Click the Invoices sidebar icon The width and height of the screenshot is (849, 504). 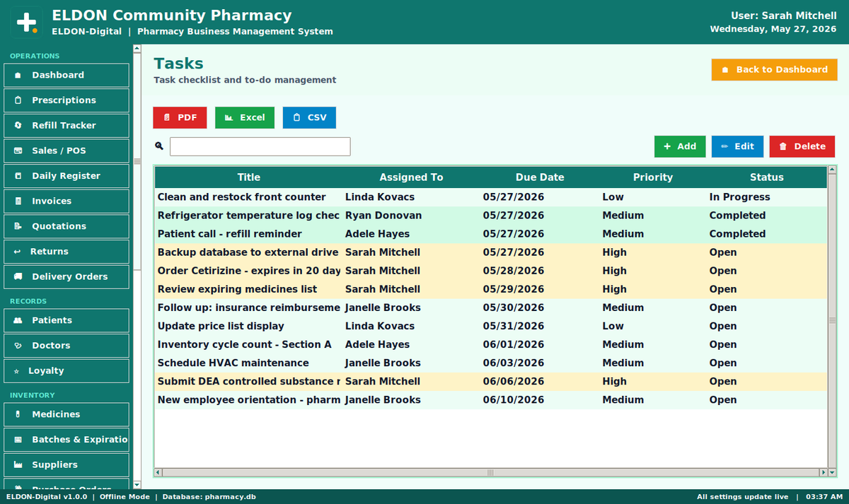pos(18,201)
